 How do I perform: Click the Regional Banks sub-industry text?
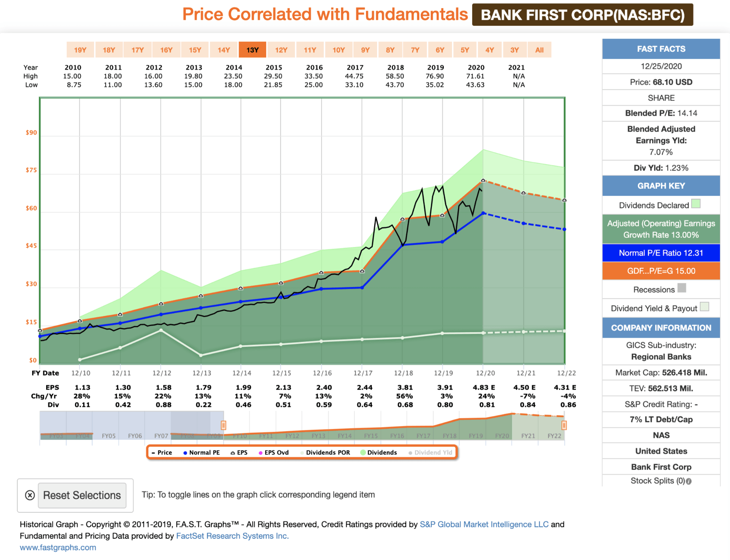click(x=661, y=357)
